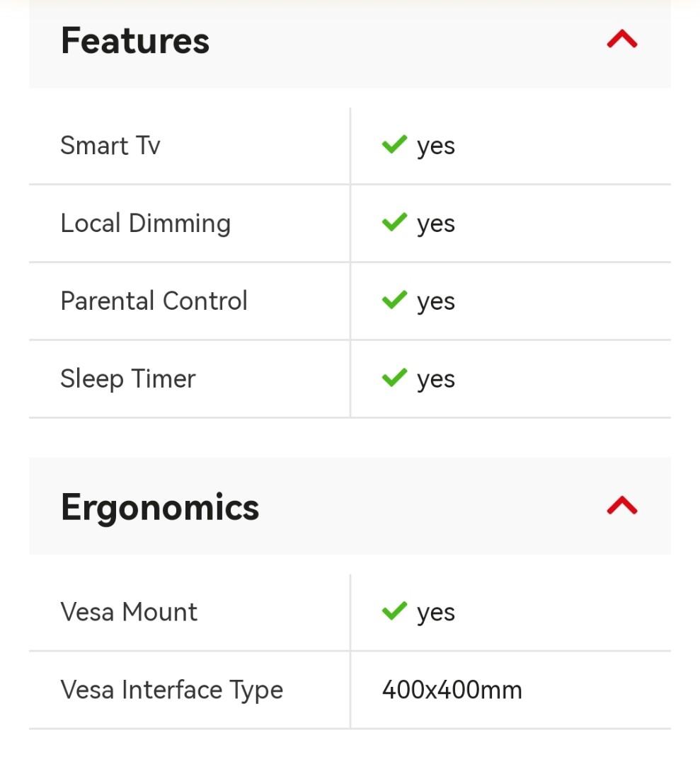The width and height of the screenshot is (700, 764).
Task: Click the "yes" value for Local Dimming
Action: coord(436,225)
